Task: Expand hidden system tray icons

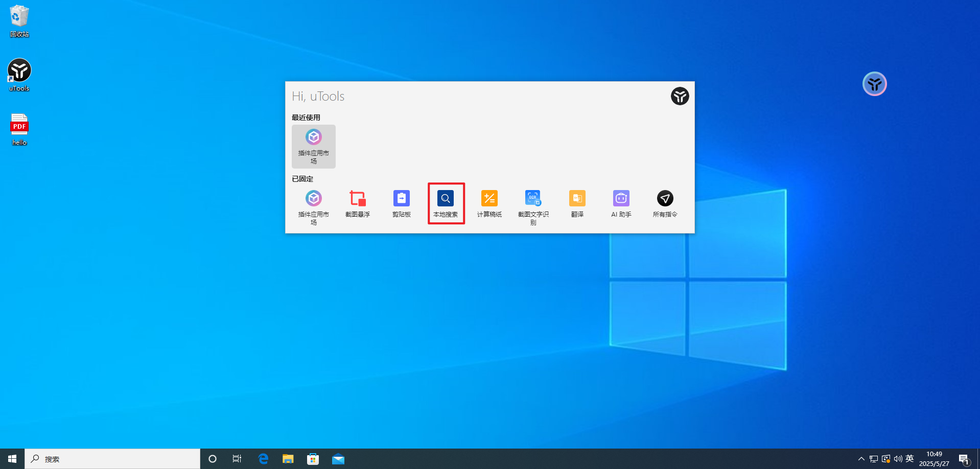Action: (861, 459)
